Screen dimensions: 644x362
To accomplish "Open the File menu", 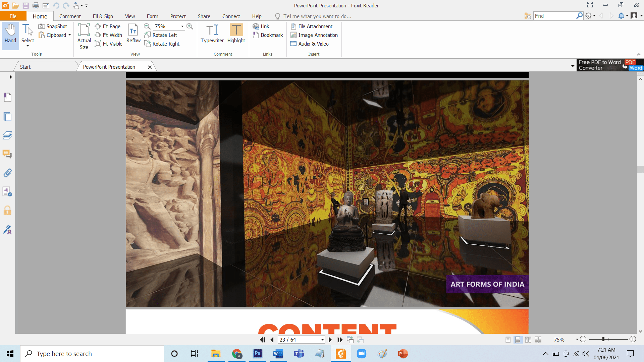I will coord(13,16).
